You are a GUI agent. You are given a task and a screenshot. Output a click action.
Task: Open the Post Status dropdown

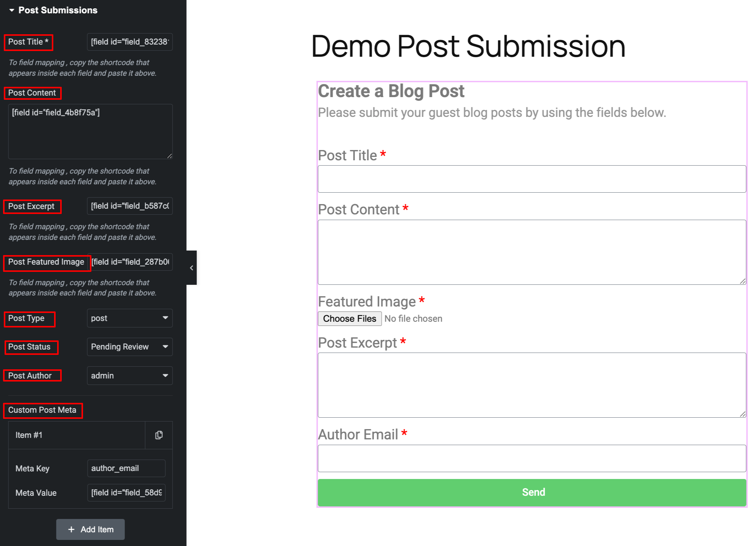point(129,347)
